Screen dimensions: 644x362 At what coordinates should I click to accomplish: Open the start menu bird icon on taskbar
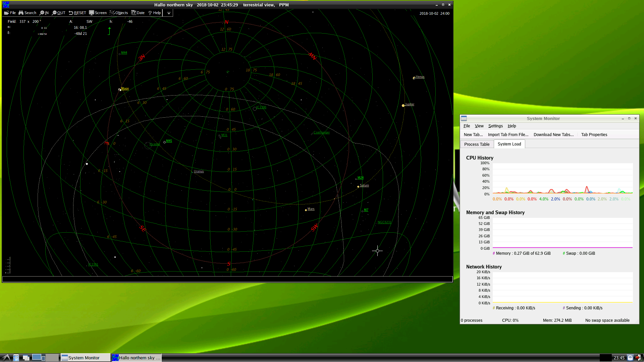point(6,358)
